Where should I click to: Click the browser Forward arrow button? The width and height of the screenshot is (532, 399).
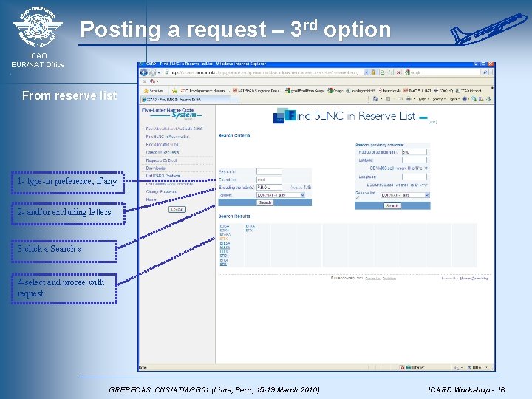(x=152, y=72)
